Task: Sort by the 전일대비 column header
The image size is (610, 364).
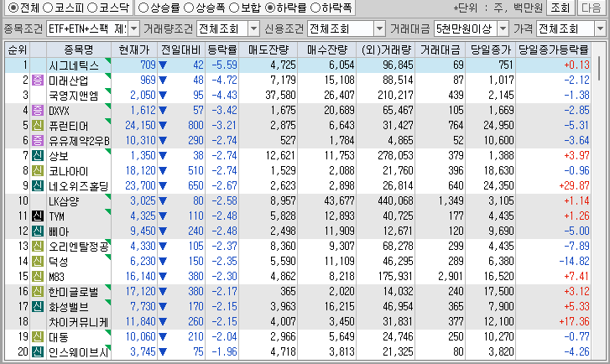Action: [x=181, y=49]
